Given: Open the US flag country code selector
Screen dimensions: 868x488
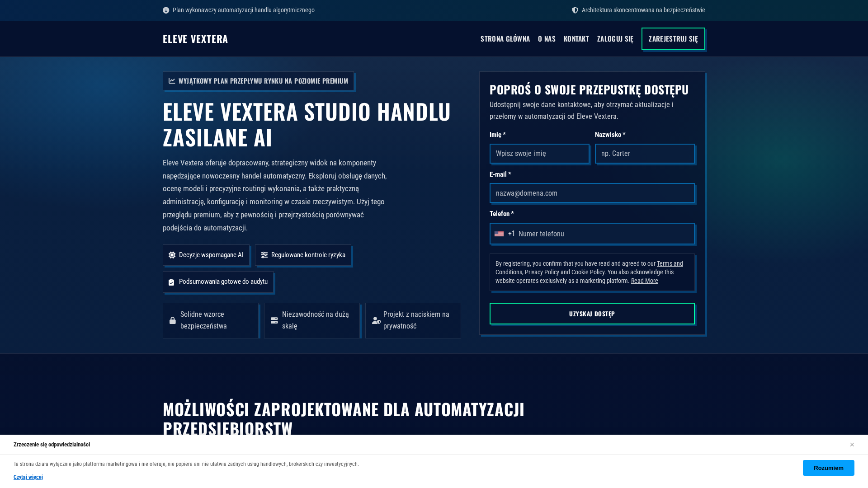Looking at the screenshot, I should (x=499, y=234).
